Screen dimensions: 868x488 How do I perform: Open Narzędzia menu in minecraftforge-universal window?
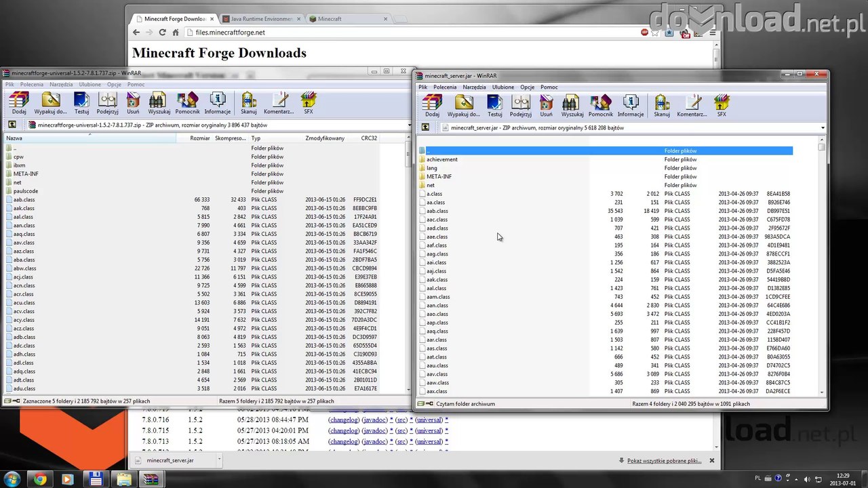pos(61,85)
